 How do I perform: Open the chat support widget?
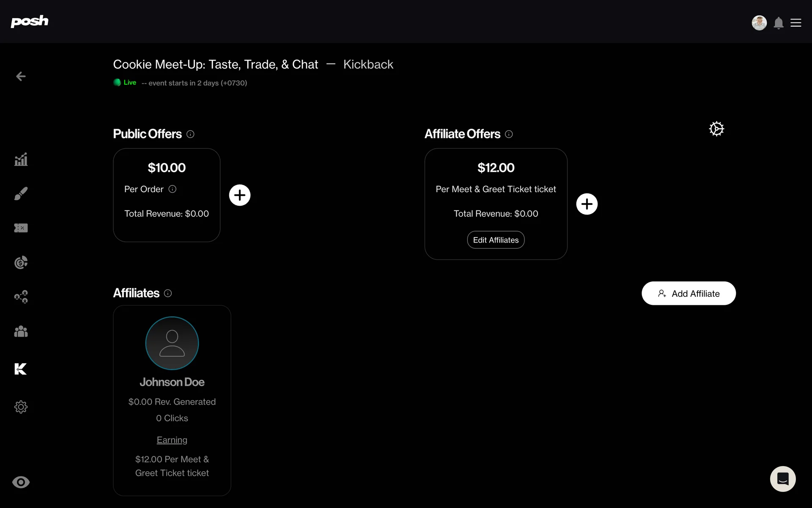coord(783,479)
